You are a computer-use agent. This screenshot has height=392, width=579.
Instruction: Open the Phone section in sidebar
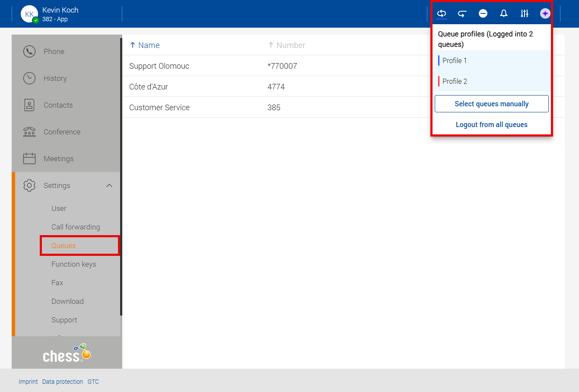click(54, 51)
